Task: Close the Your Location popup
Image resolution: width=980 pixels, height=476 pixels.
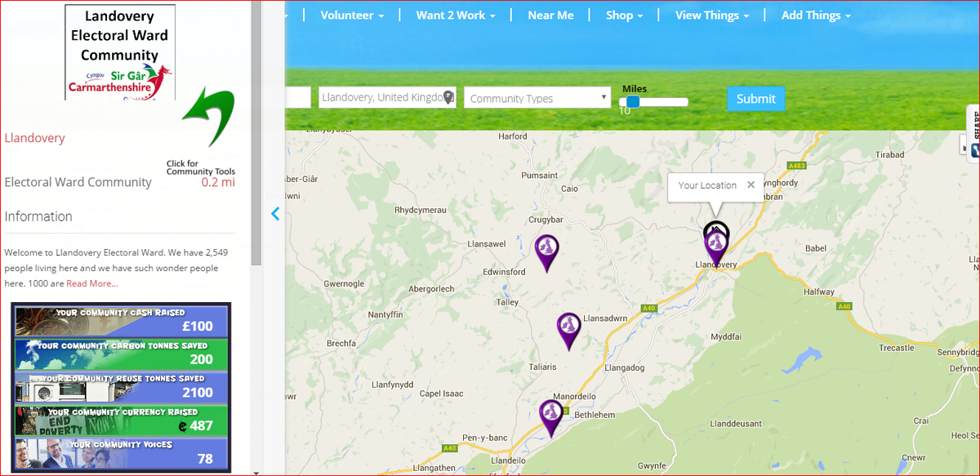Action: pos(751,185)
